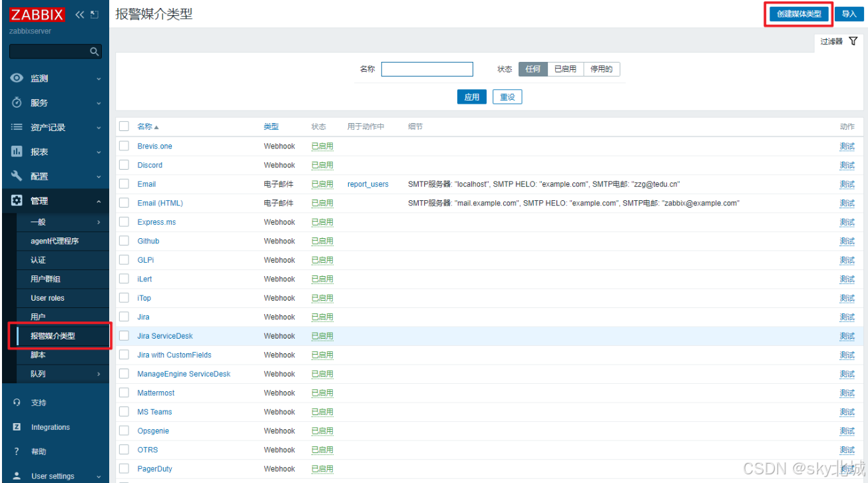This screenshot has height=483, width=868.
Task: Open the Jira with CustomFields link
Action: click(174, 355)
